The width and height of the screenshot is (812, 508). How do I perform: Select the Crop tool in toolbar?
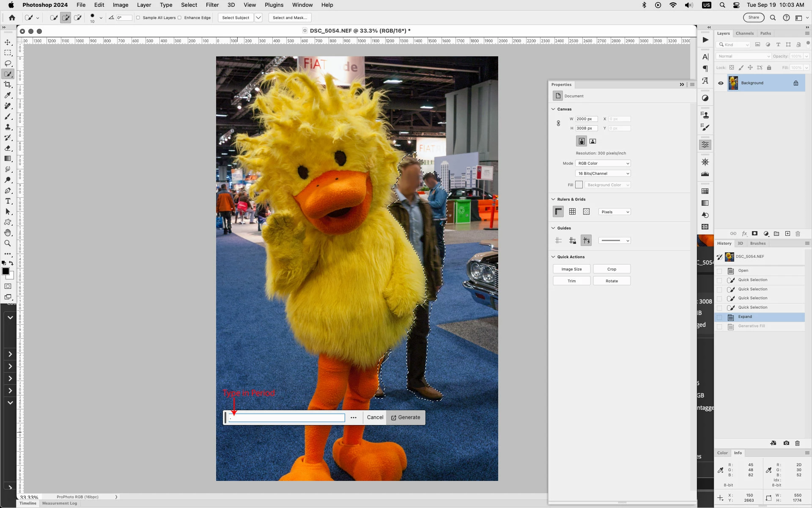point(8,85)
